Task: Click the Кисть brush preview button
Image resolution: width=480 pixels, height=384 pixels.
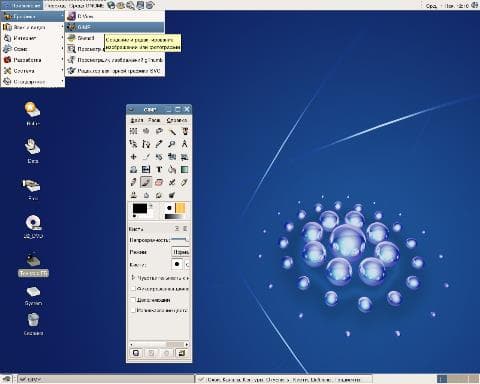Action: [x=177, y=265]
